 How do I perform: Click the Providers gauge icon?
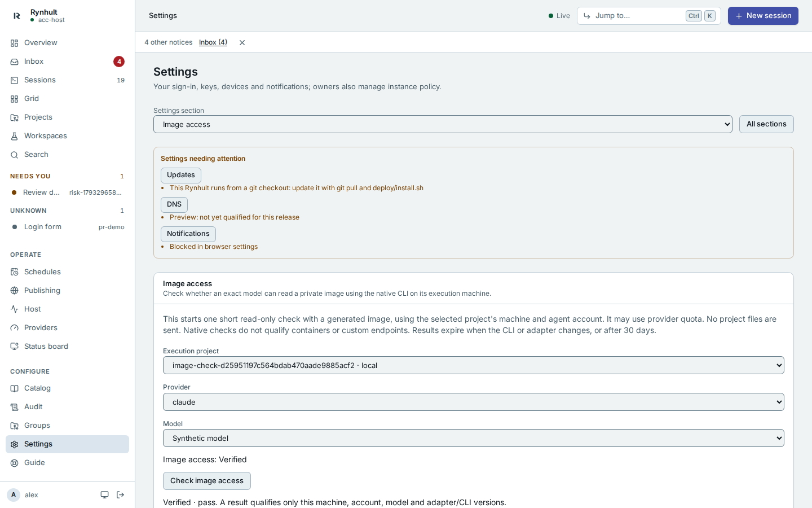click(15, 328)
